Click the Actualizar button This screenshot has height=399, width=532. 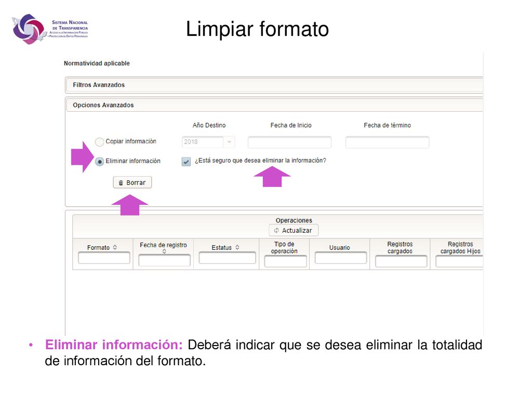coord(294,230)
